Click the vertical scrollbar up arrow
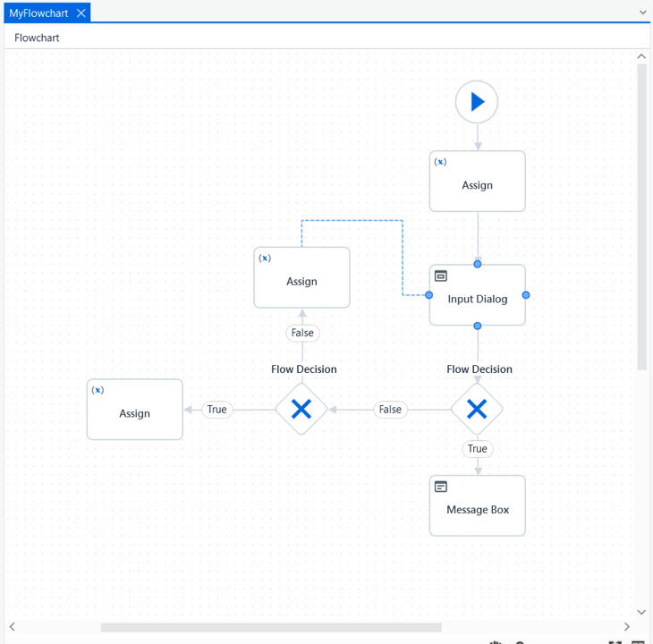Viewport: 653px width, 644px height. 641,56
